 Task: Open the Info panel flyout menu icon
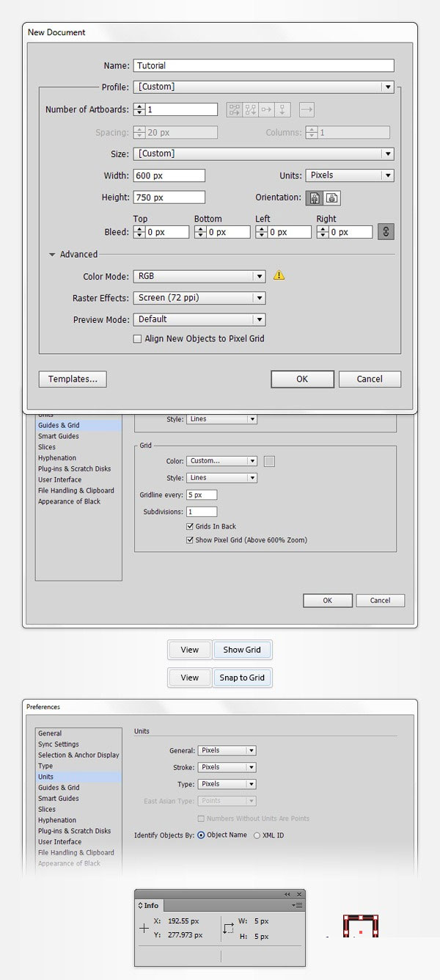coord(298,906)
